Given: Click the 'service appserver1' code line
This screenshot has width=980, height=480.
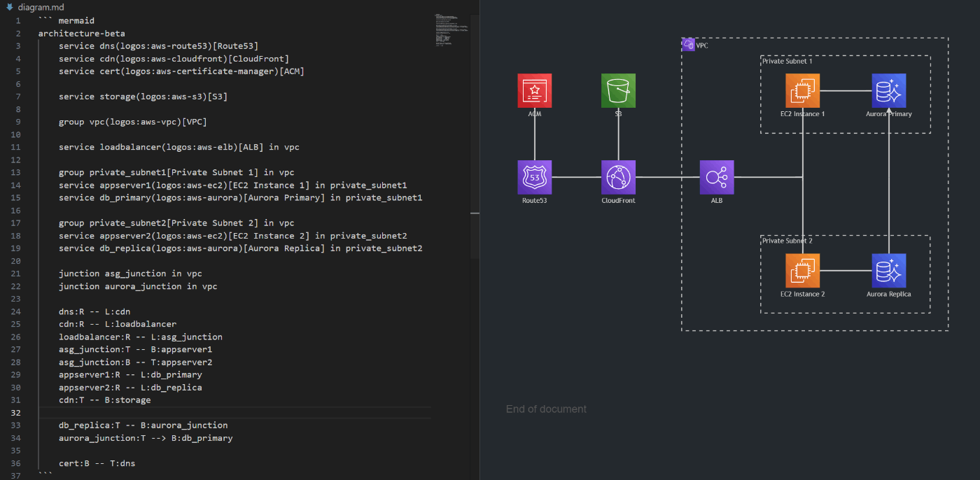Looking at the screenshot, I should point(233,185).
